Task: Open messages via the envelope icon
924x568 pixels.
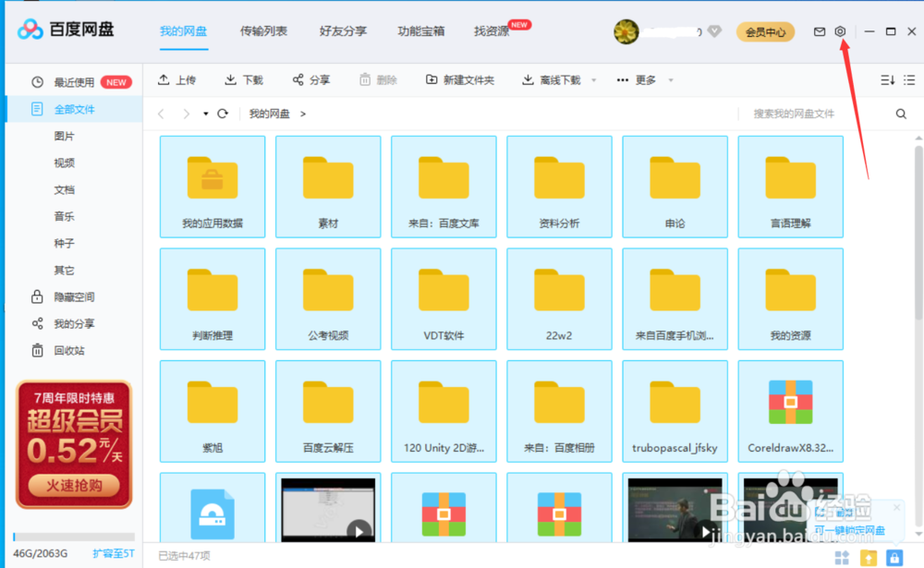Action: (819, 30)
